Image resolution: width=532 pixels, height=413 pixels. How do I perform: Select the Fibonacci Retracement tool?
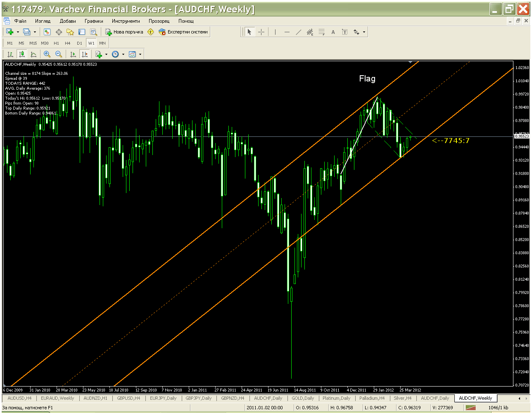tap(322, 32)
